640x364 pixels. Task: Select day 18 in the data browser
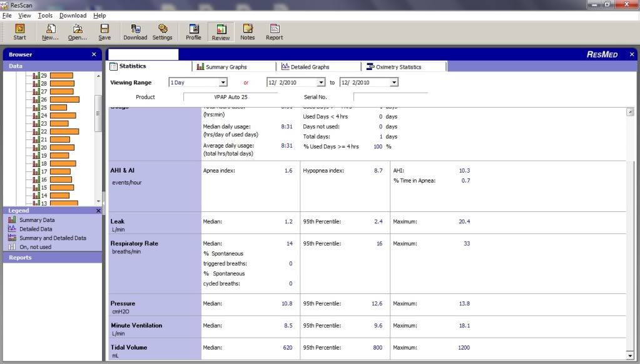[54, 163]
